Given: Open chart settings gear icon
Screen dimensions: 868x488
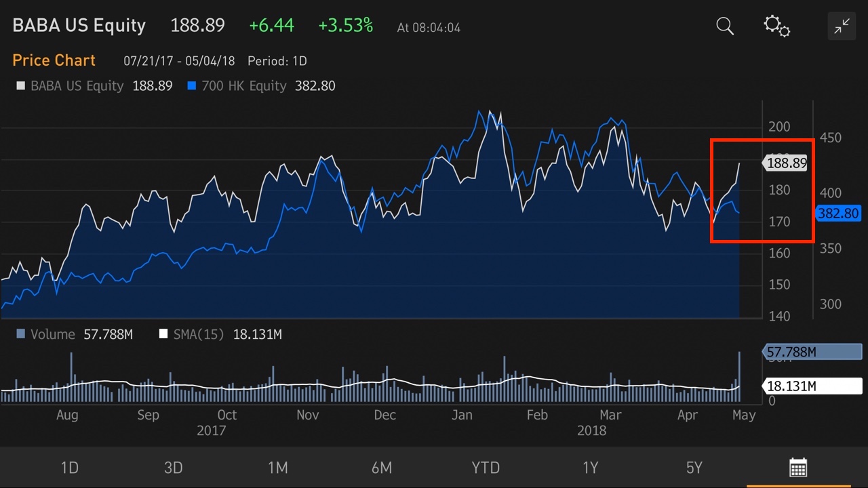Looking at the screenshot, I should coord(776,26).
